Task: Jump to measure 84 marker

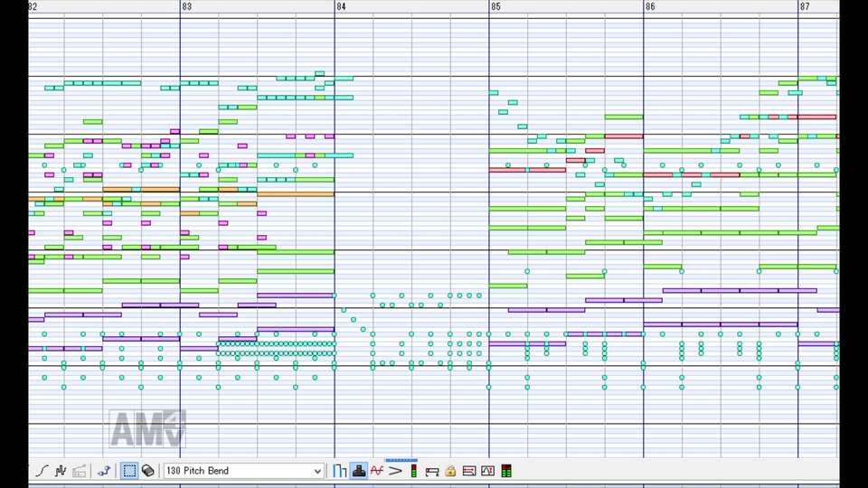Action: (341, 6)
